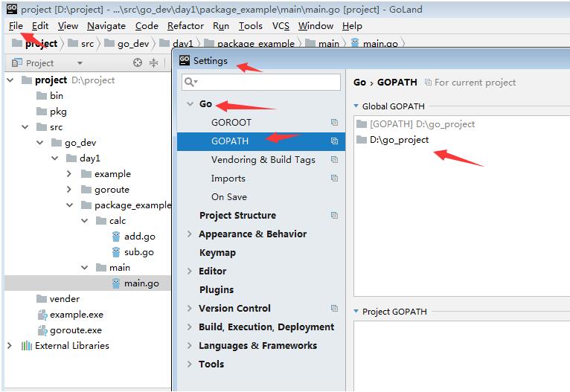Click the Project tool window icon
The width and height of the screenshot is (570, 392).
coord(16,62)
